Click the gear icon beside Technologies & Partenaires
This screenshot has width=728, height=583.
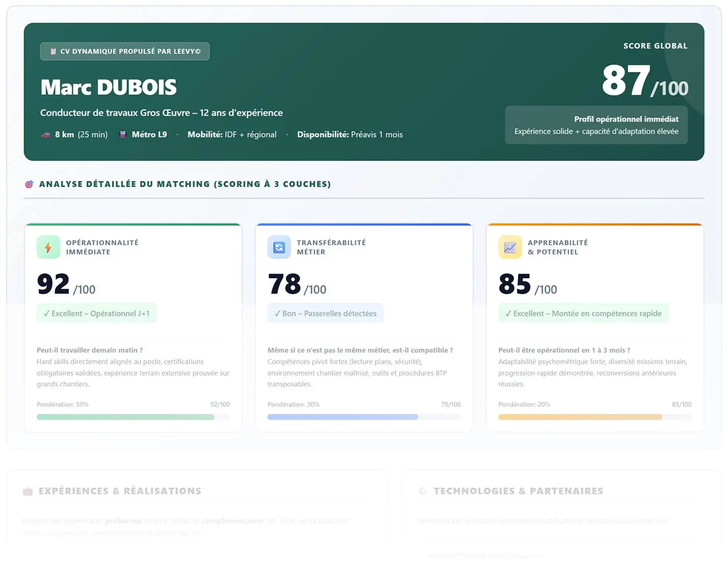(422, 490)
